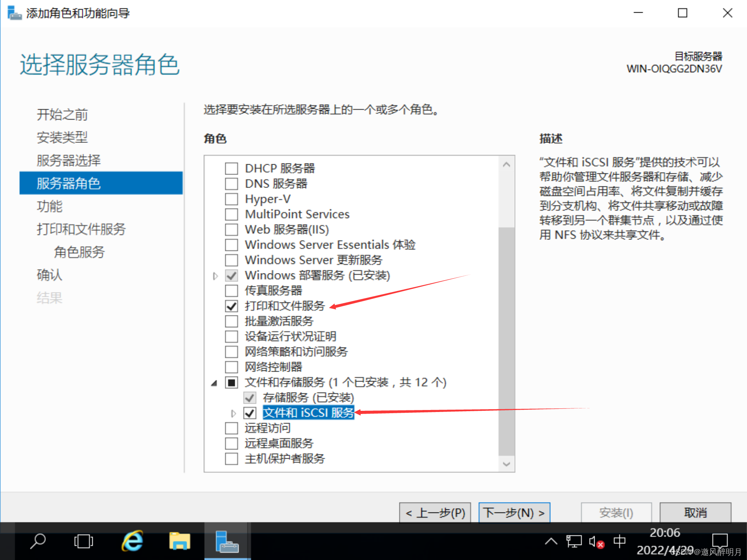747x560 pixels.
Task: Maximize the wizard window
Action: tap(682, 13)
